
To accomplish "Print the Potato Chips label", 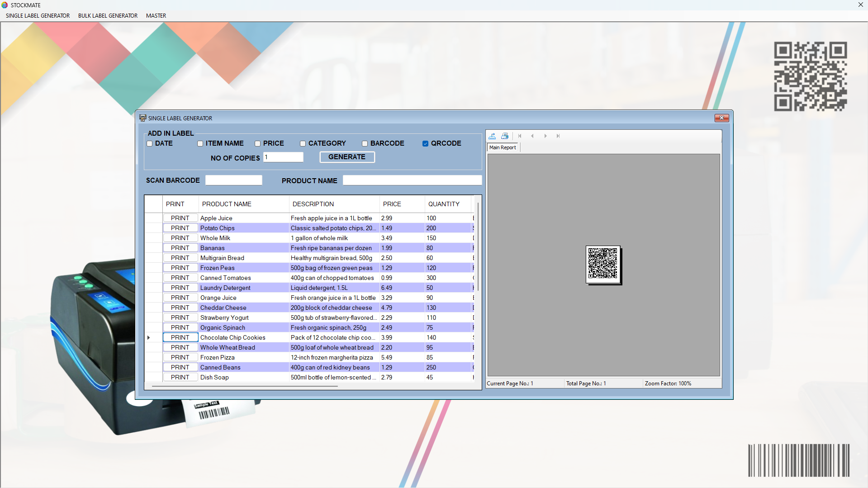I will coord(180,228).
